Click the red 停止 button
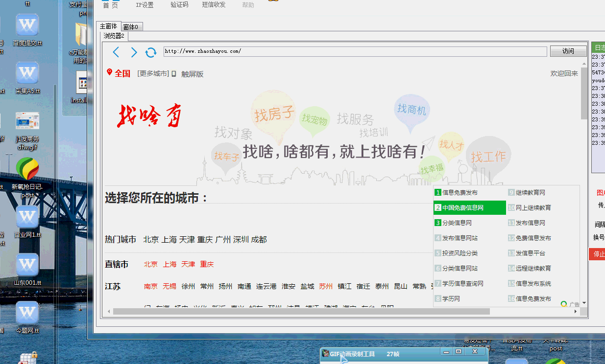 tap(598, 254)
